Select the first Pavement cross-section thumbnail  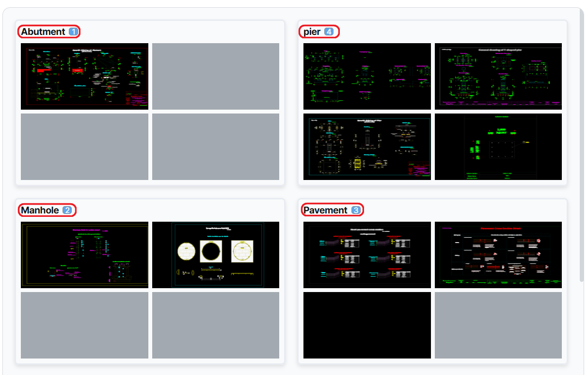tap(367, 255)
